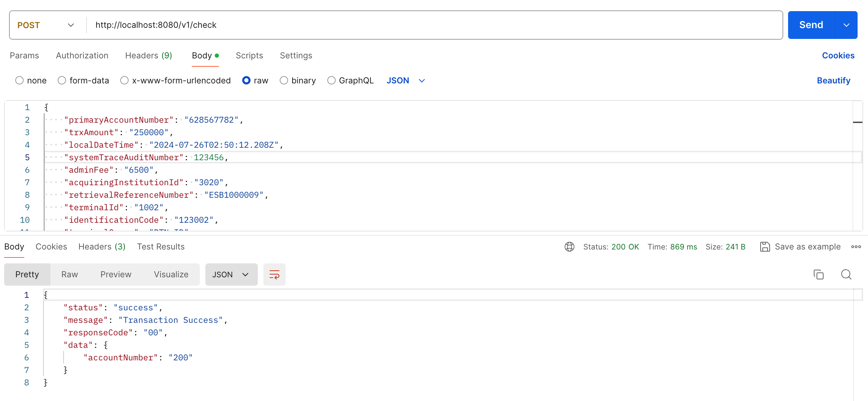The width and height of the screenshot is (868, 401).
Task: Select the binary body radio button
Action: click(x=284, y=81)
